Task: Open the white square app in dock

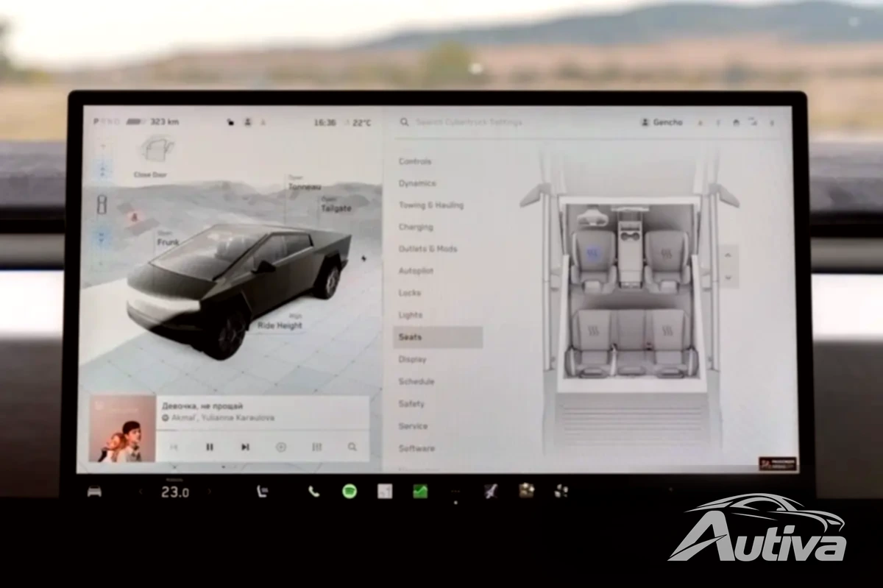Action: click(385, 491)
